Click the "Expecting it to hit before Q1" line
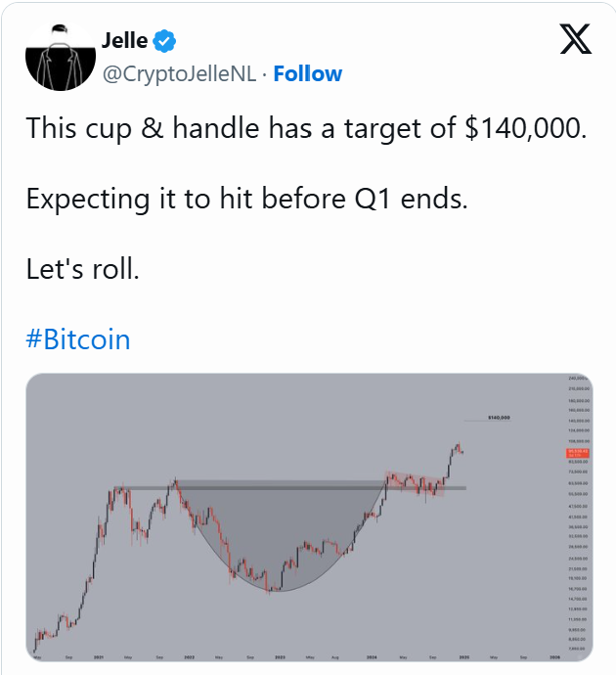This screenshot has width=616, height=675. [x=247, y=199]
